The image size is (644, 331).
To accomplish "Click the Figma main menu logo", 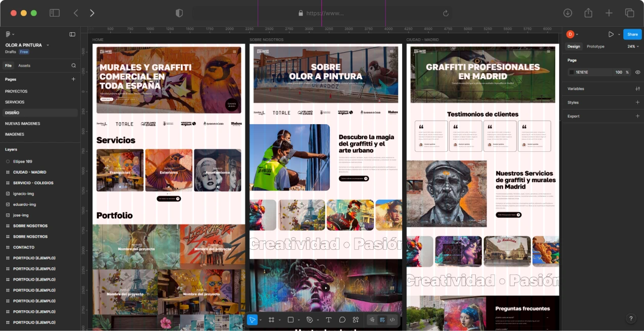I will 8,34.
